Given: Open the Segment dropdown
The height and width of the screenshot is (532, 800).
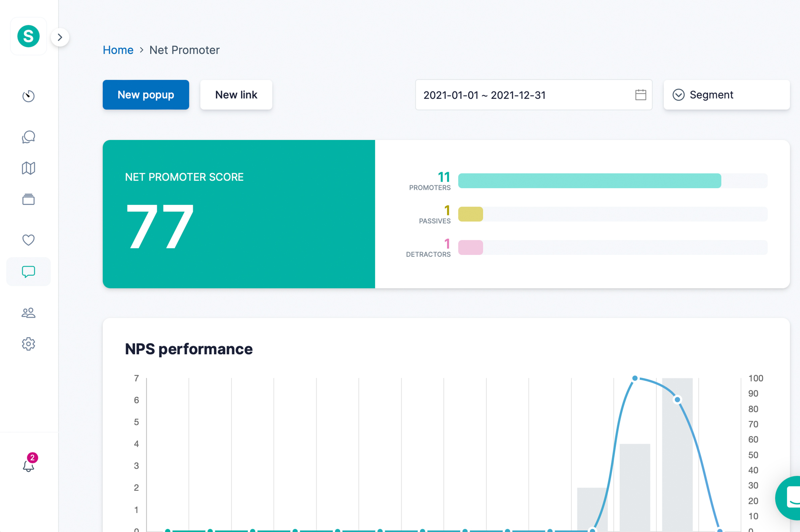Looking at the screenshot, I should pyautogui.click(x=727, y=95).
